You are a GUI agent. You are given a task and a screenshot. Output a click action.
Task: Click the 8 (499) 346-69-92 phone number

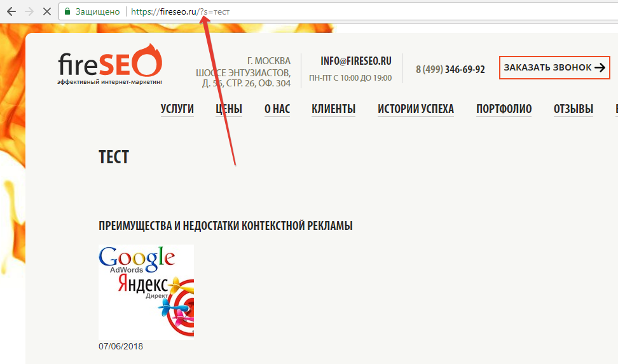(x=450, y=69)
